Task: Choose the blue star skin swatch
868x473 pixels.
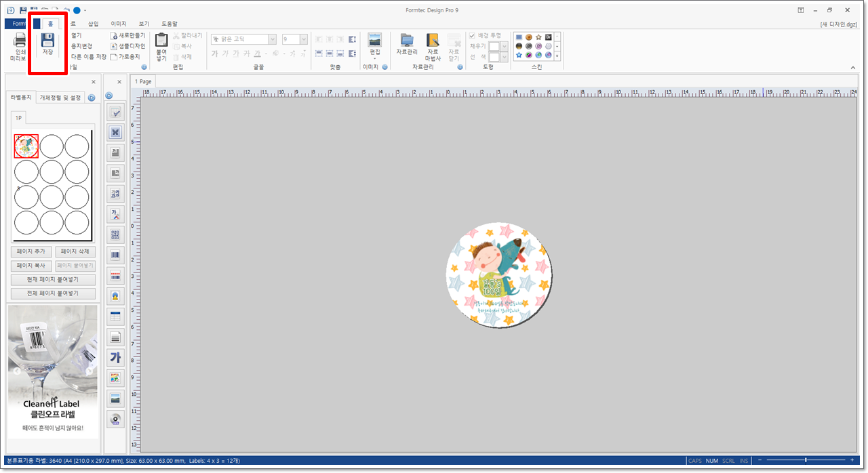Action: (519, 55)
